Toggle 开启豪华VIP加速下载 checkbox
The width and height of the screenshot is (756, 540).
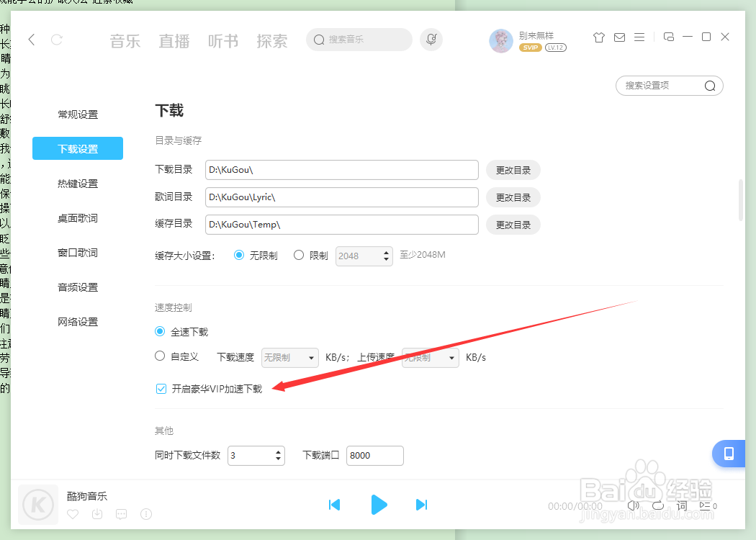click(x=161, y=389)
